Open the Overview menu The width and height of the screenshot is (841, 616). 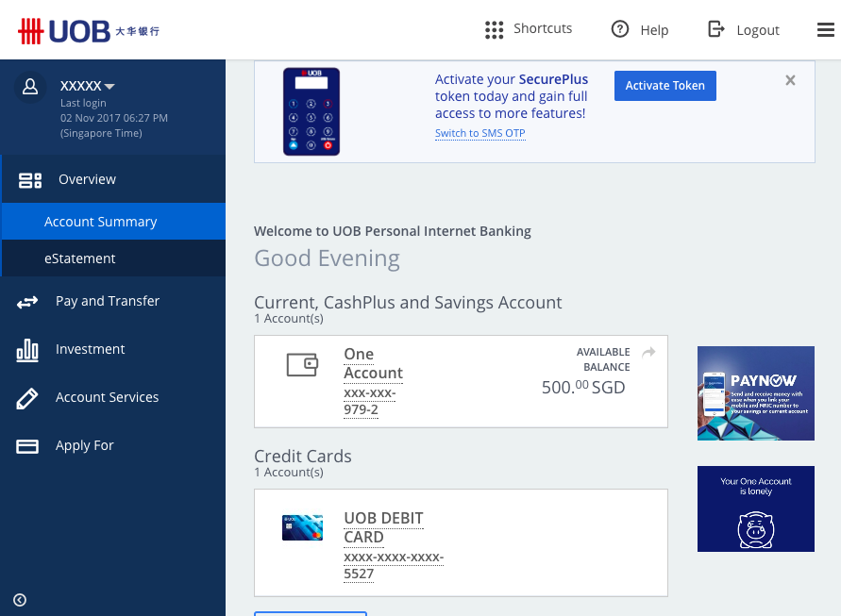point(113,179)
